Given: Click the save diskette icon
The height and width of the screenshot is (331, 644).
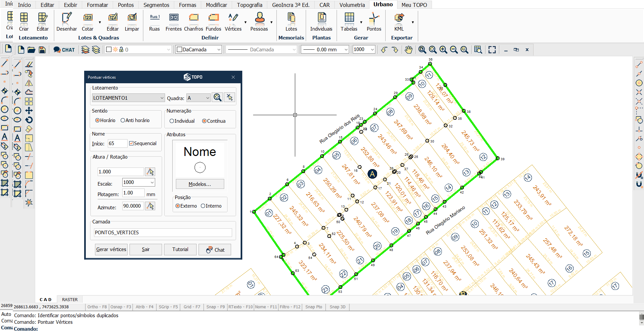Looking at the screenshot, I should coord(42,50).
